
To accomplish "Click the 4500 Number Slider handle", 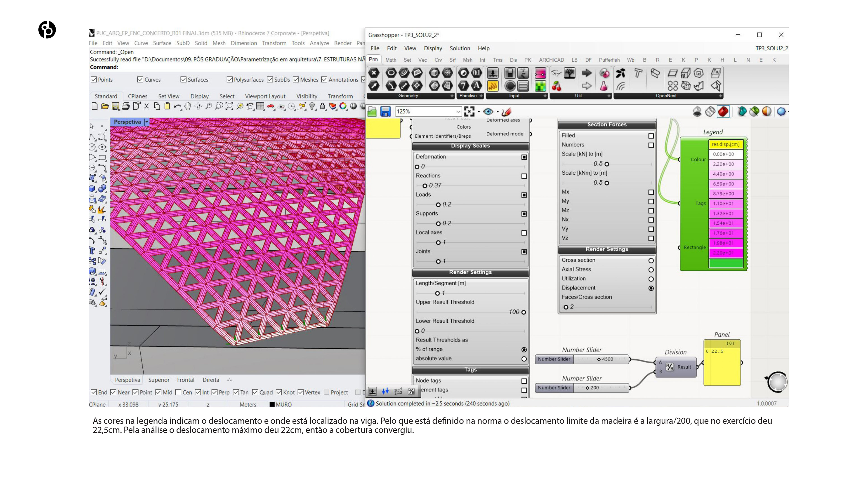I will [599, 359].
